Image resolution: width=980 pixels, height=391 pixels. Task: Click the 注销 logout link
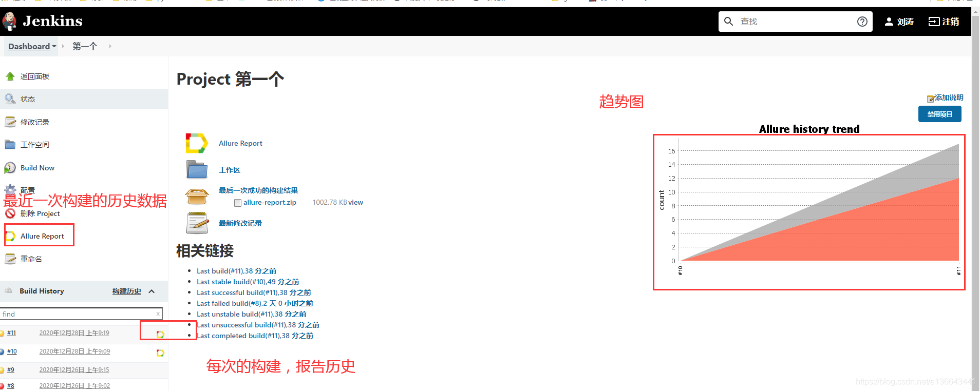coord(951,22)
